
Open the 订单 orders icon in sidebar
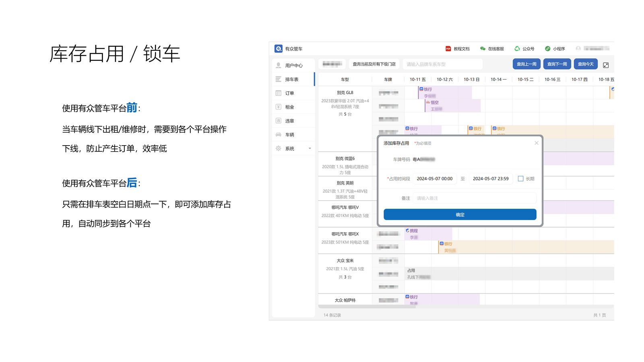[278, 93]
